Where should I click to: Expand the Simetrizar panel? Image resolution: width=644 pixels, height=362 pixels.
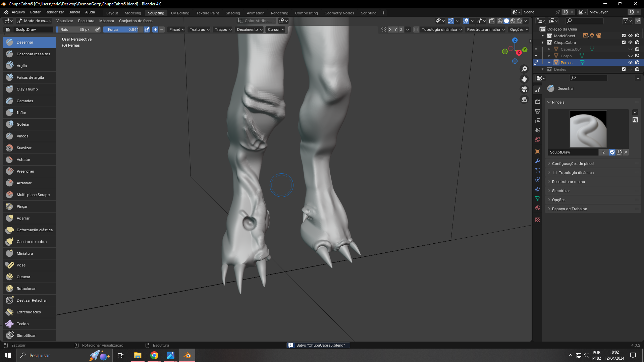tap(561, 191)
